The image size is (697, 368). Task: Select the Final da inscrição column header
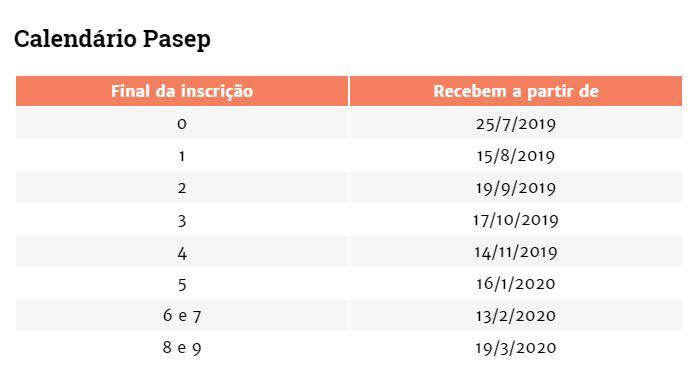[182, 91]
